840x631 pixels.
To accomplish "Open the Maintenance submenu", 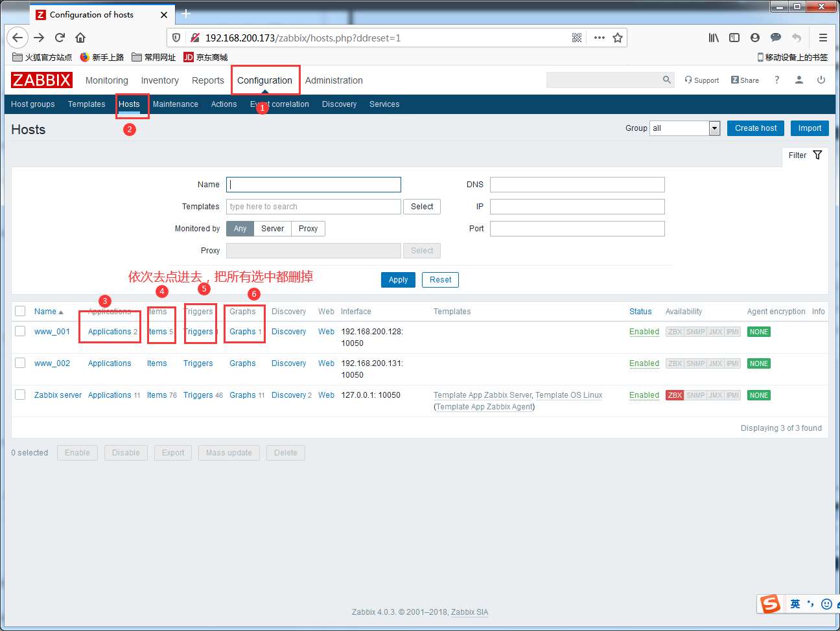I will (x=176, y=104).
